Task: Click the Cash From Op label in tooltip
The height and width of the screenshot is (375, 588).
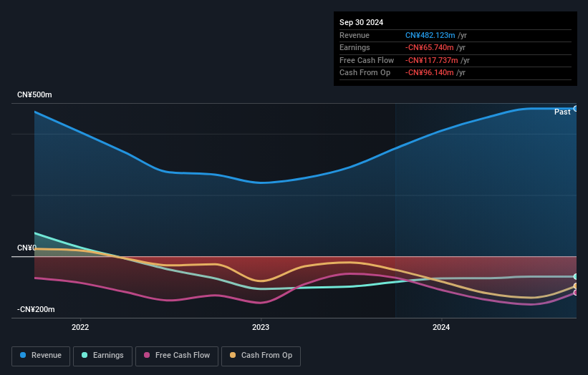Action: click(x=365, y=73)
